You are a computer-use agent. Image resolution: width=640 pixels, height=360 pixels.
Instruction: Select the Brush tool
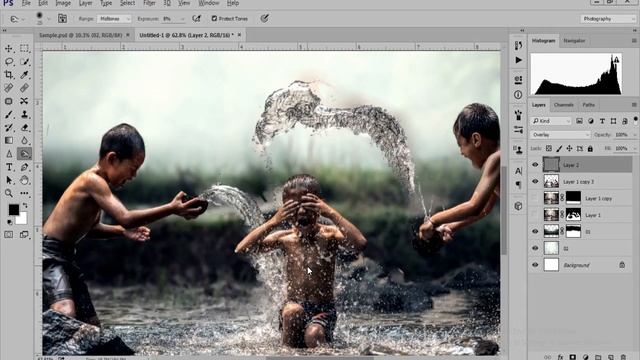tap(9, 114)
